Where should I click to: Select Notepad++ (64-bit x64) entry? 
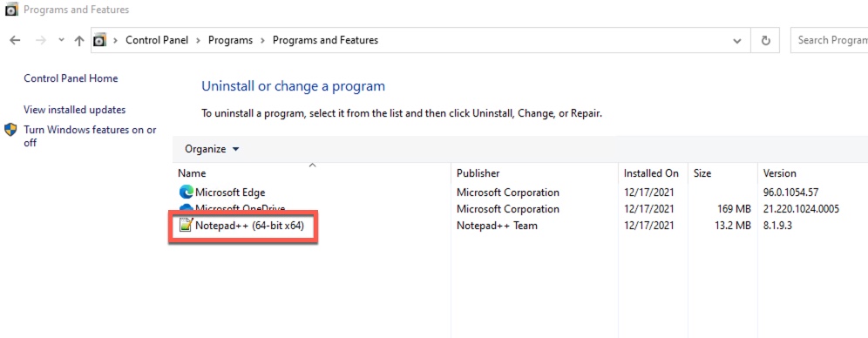(x=249, y=226)
